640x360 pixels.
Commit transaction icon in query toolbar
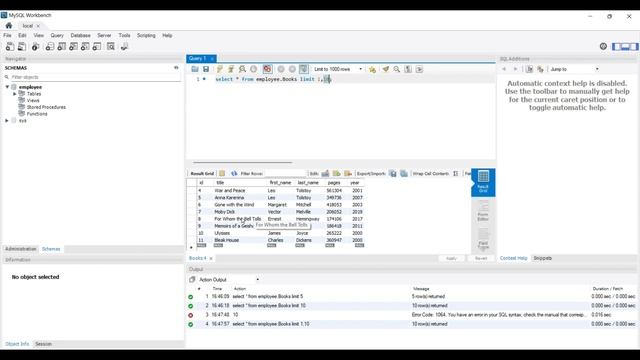coord(281,69)
